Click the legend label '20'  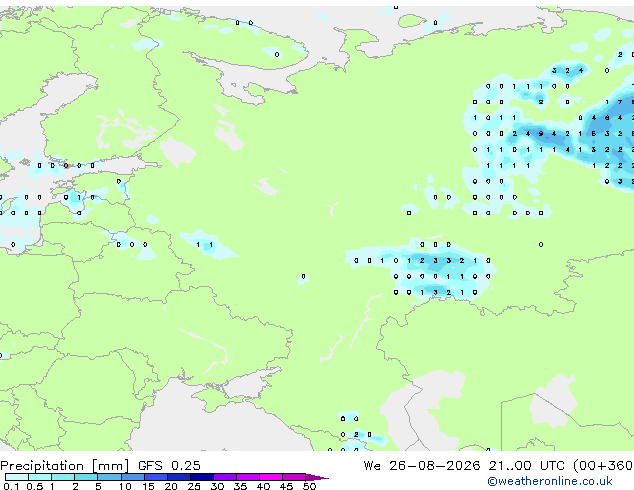[171, 486]
